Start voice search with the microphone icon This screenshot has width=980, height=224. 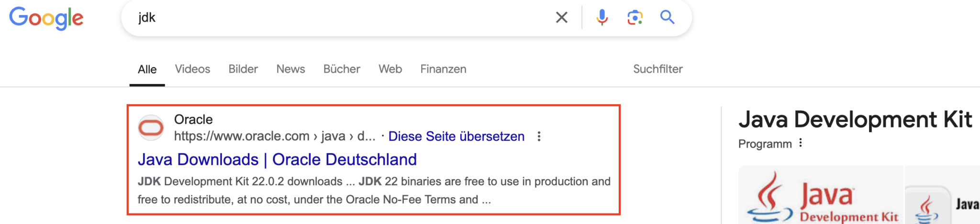click(602, 18)
